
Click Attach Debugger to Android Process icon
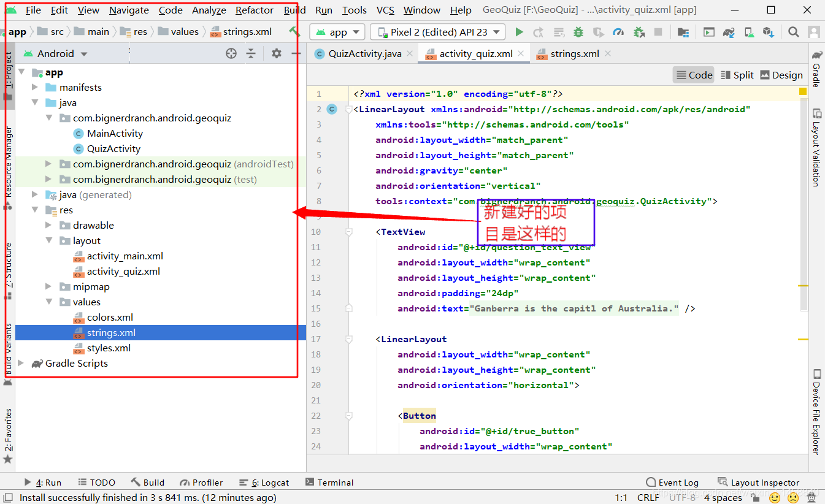[639, 32]
